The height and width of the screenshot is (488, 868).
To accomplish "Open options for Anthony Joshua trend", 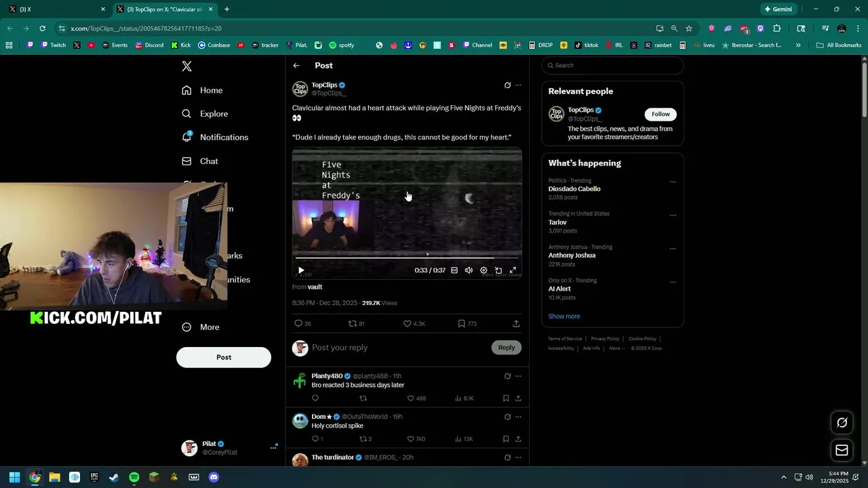I will 673,248.
